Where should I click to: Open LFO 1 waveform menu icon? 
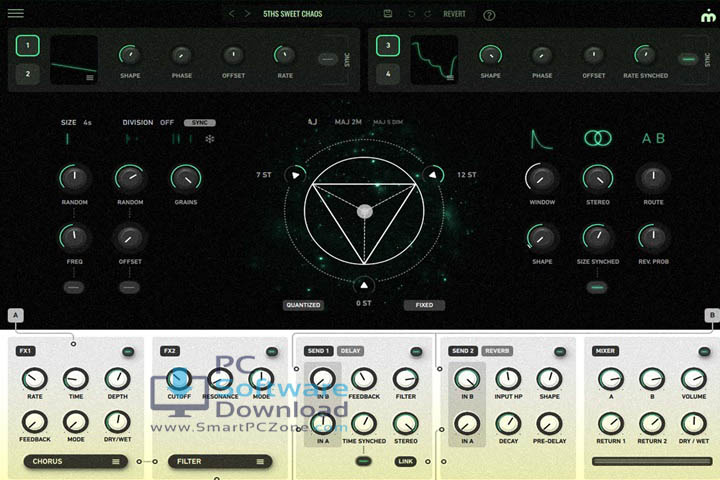[x=90, y=78]
